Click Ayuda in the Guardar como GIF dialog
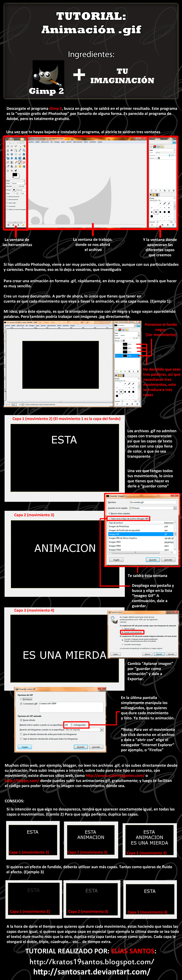 pos(25,747)
